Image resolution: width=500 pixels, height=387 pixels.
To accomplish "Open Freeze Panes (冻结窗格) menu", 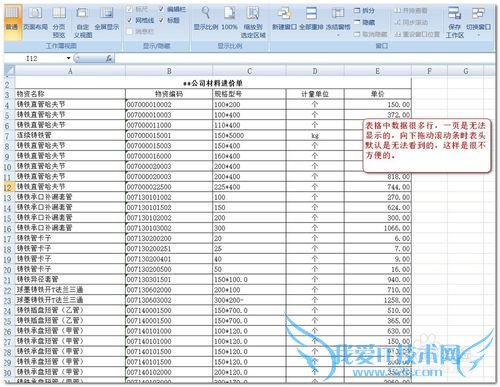I will coord(338,21).
